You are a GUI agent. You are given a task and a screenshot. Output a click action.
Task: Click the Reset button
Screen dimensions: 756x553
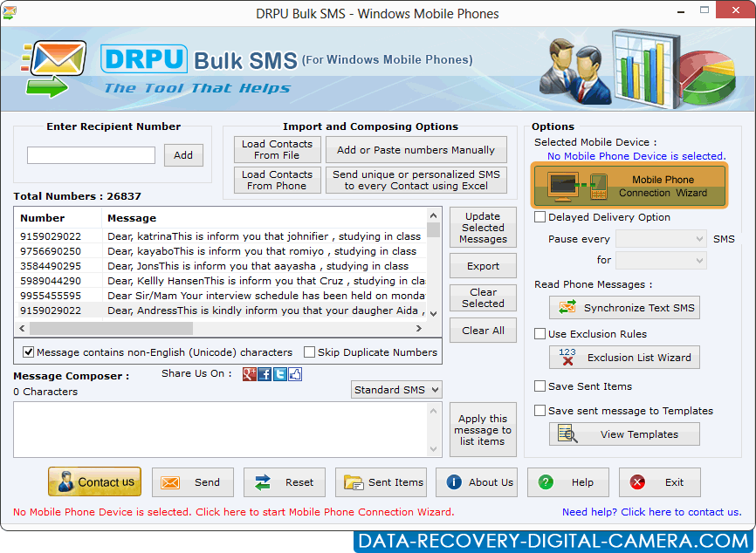point(285,482)
